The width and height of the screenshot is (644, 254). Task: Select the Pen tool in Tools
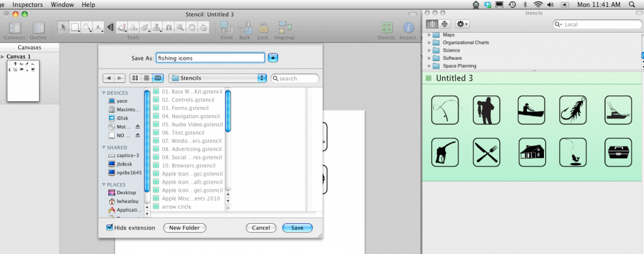point(122,28)
